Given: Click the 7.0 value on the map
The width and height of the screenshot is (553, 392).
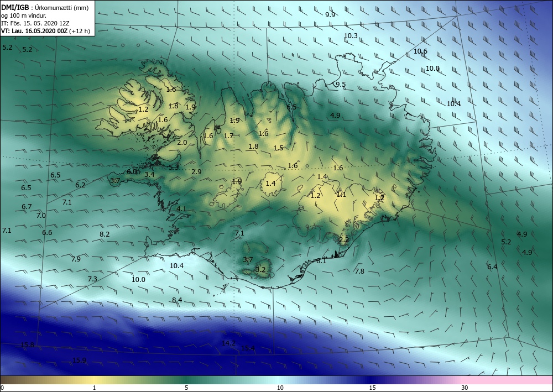Looking at the screenshot, I should 41,216.
